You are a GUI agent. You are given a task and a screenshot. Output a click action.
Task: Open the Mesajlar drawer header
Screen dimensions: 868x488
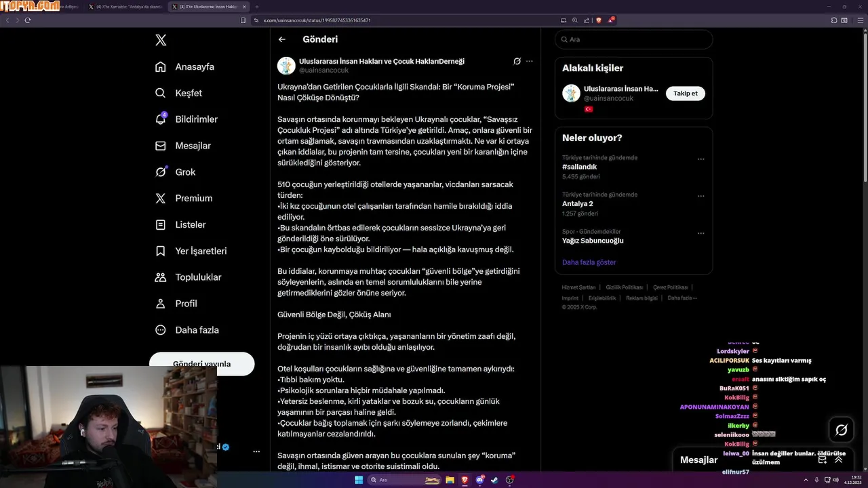[699, 460]
